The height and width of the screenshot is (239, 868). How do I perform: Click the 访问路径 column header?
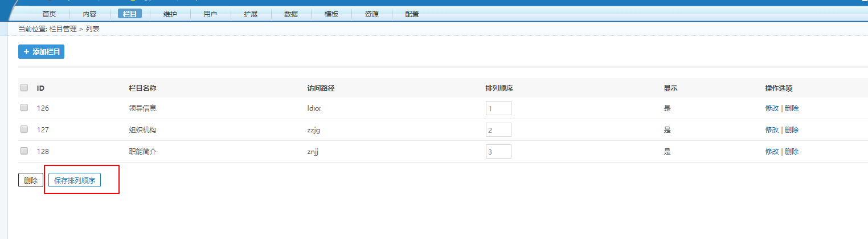pyautogui.click(x=321, y=88)
